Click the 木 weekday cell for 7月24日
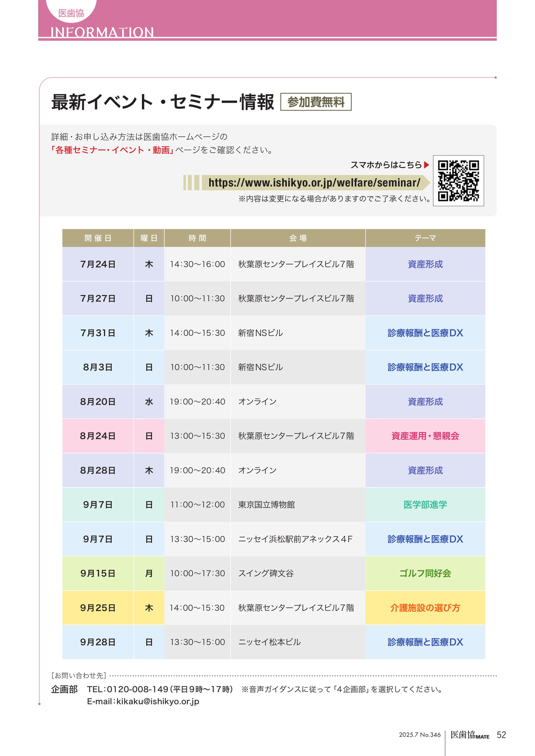The image size is (535, 756). [149, 264]
